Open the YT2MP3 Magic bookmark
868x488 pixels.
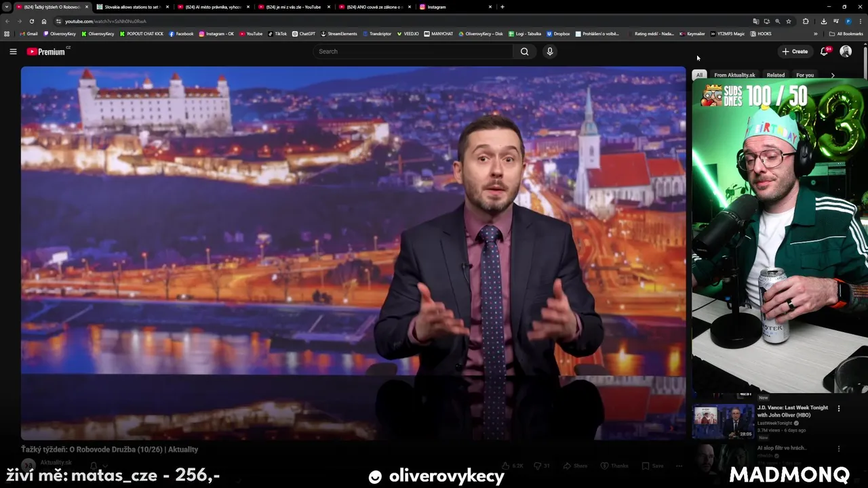(x=728, y=34)
